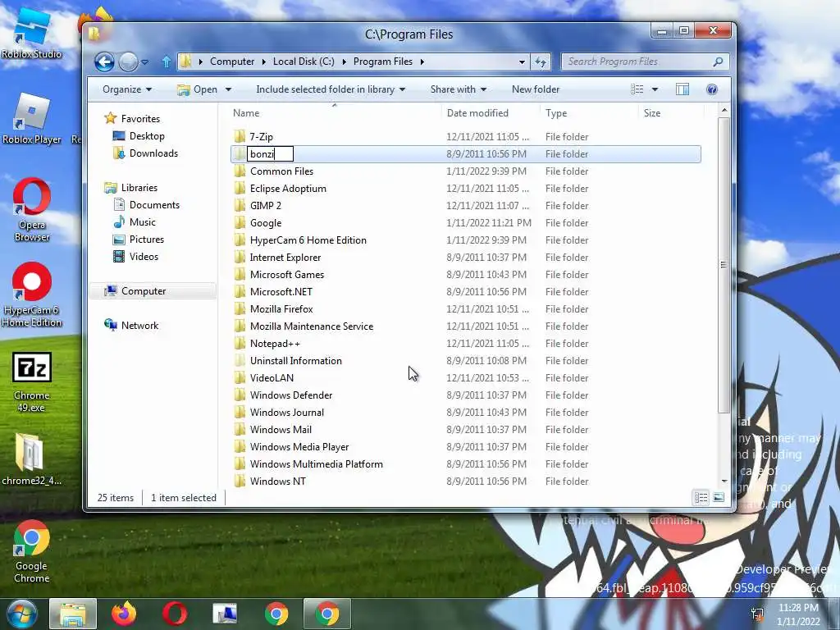Select Computer in the address breadcrumb
Image resolution: width=840 pixels, height=630 pixels.
pyautogui.click(x=232, y=62)
